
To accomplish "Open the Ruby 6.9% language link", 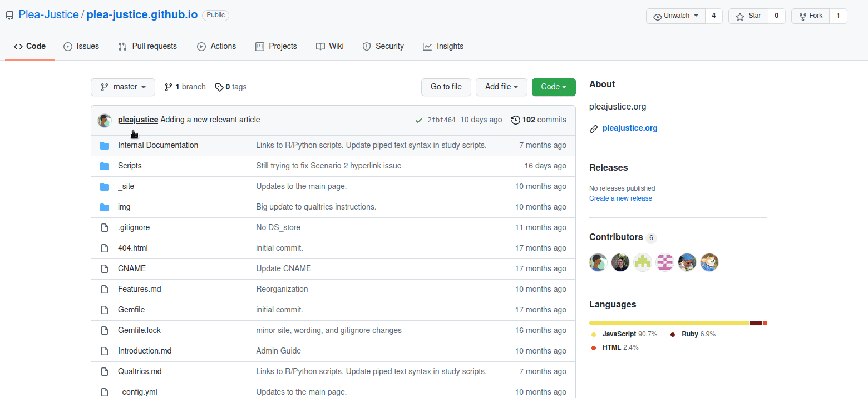I will click(693, 335).
